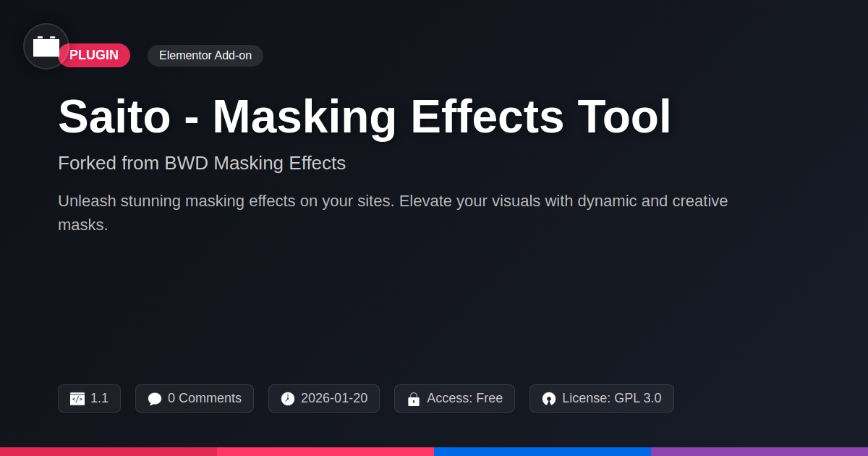Click 'Forked from BWD Masking Effects' subtitle
This screenshot has height=456, width=868.
202,163
